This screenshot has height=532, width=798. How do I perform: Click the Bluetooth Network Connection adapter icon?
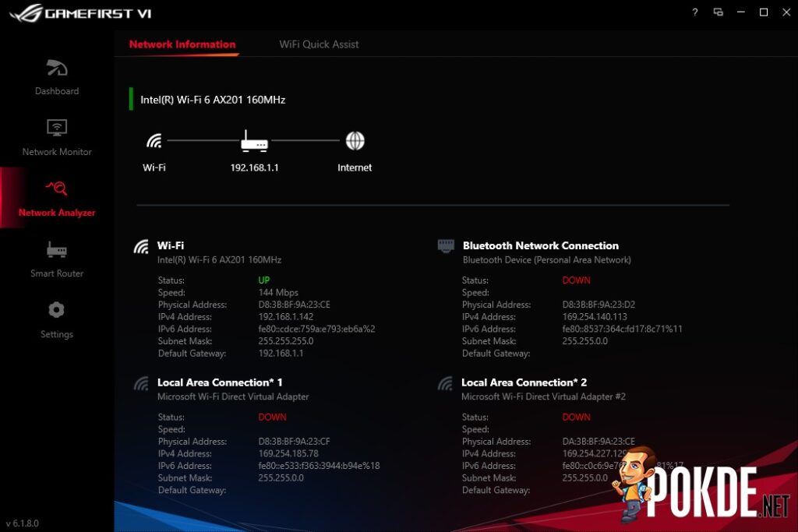click(446, 246)
